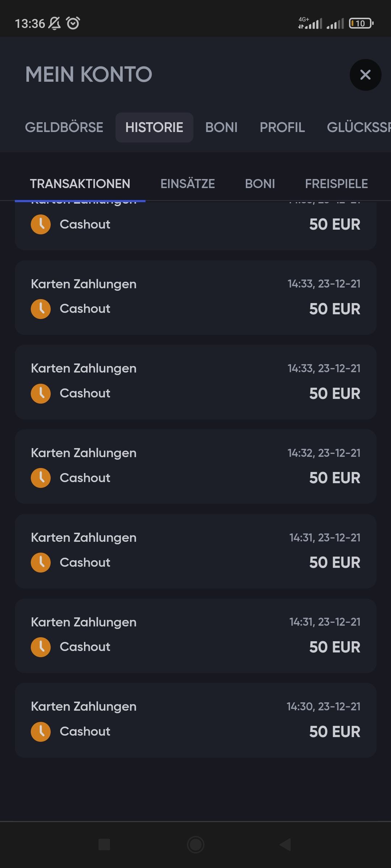Tap 50 EUR amount of 14:30 transaction
Viewport: 391px width, 868px height.
point(335,732)
